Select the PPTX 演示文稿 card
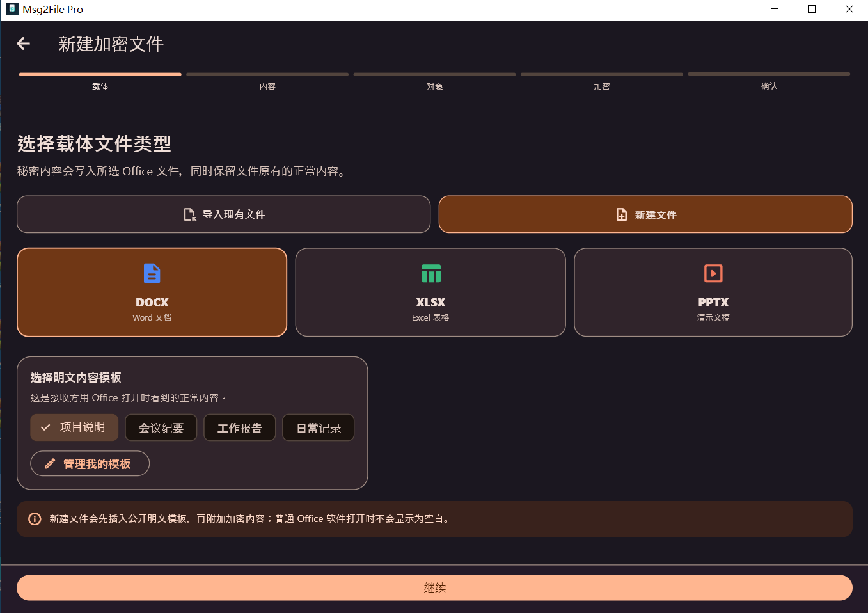The height and width of the screenshot is (613, 868). coord(713,292)
